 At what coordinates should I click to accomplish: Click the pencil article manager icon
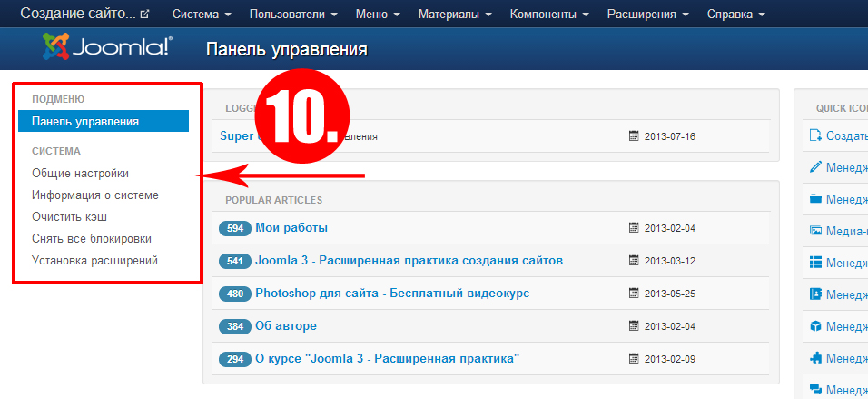pos(814,167)
